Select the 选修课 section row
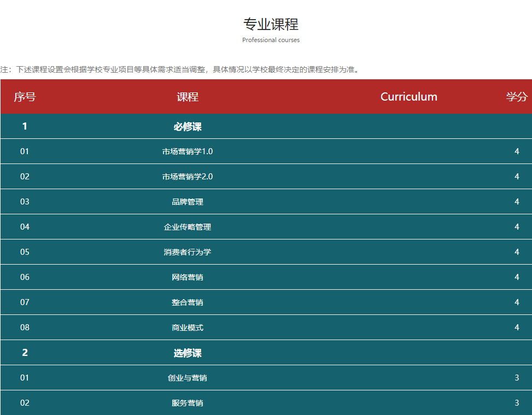The image size is (532, 415). pos(266,353)
